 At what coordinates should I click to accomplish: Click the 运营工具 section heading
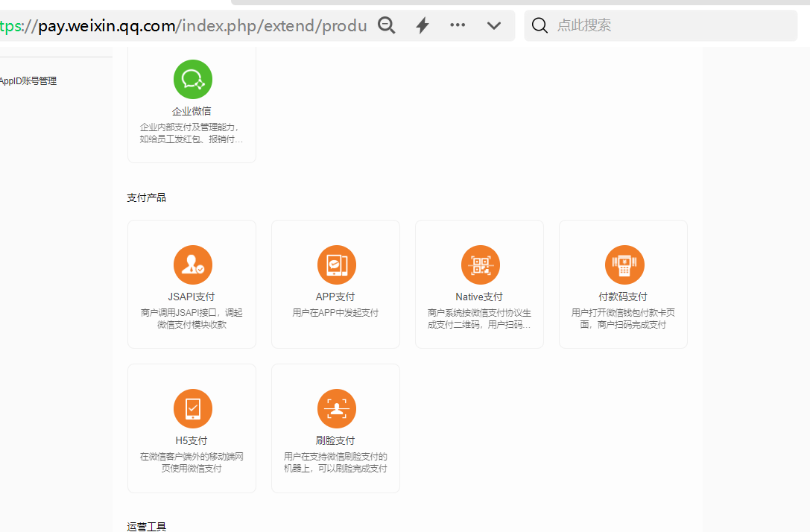(x=147, y=527)
